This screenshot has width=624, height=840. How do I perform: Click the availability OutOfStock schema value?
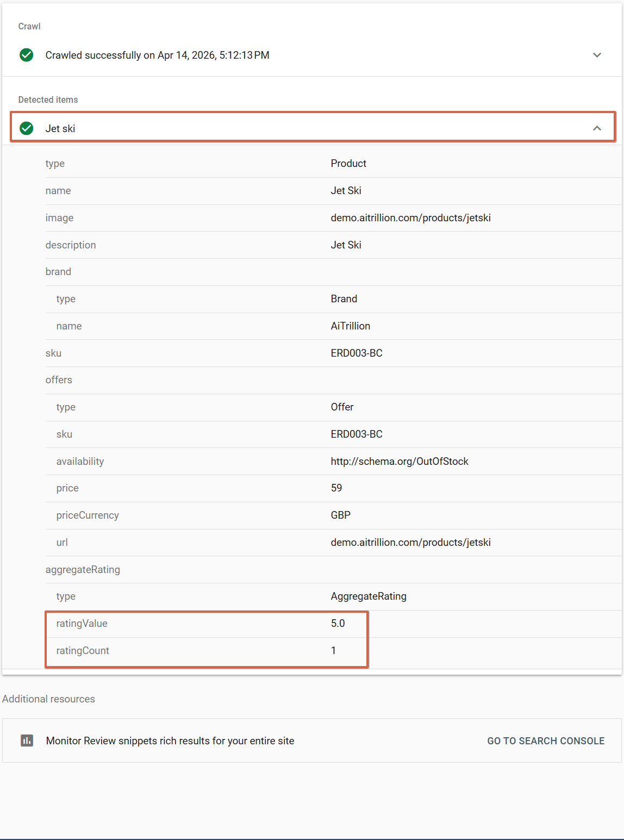[399, 461]
